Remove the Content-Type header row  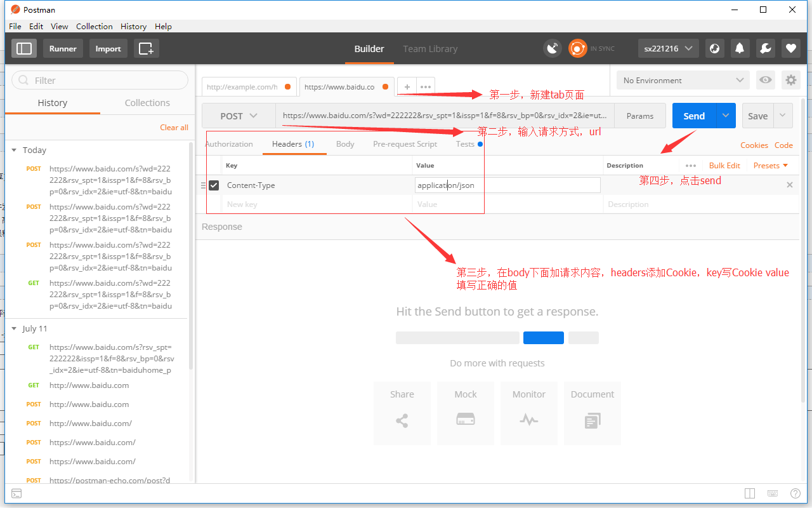790,185
